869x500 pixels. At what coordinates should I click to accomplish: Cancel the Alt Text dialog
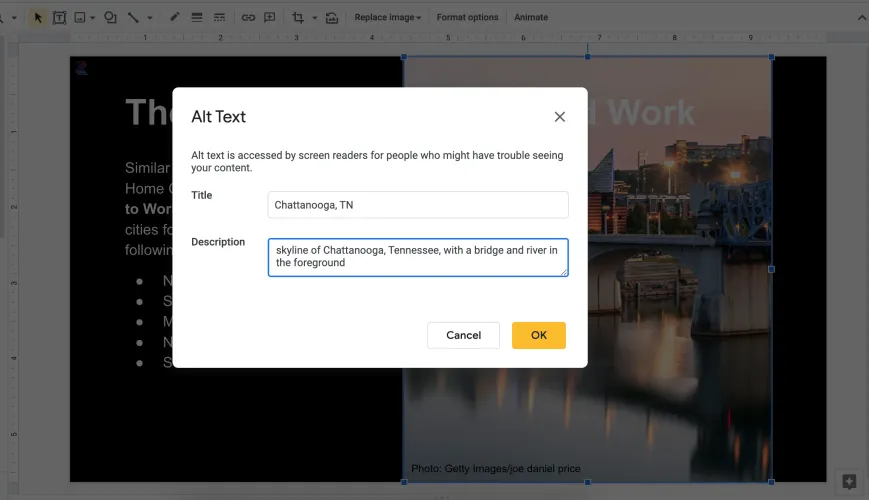pos(463,335)
